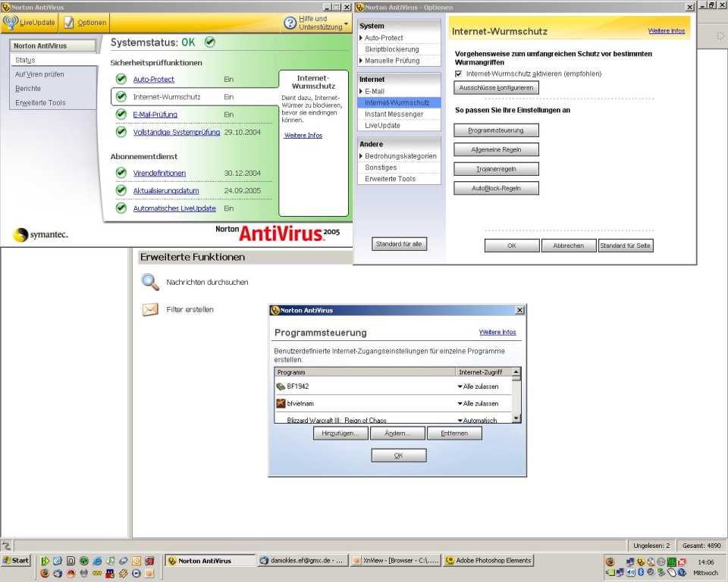This screenshot has height=582, width=728.
Task: Click the status icon at bottom-left of mail window
Action: tap(6, 546)
